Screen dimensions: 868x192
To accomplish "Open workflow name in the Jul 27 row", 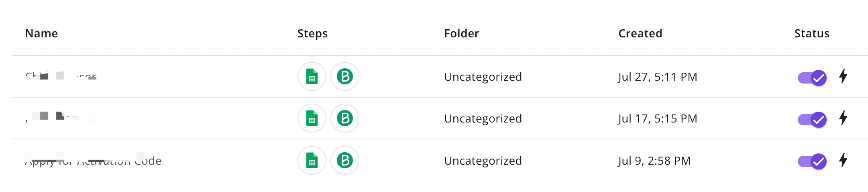I will click(x=61, y=76).
